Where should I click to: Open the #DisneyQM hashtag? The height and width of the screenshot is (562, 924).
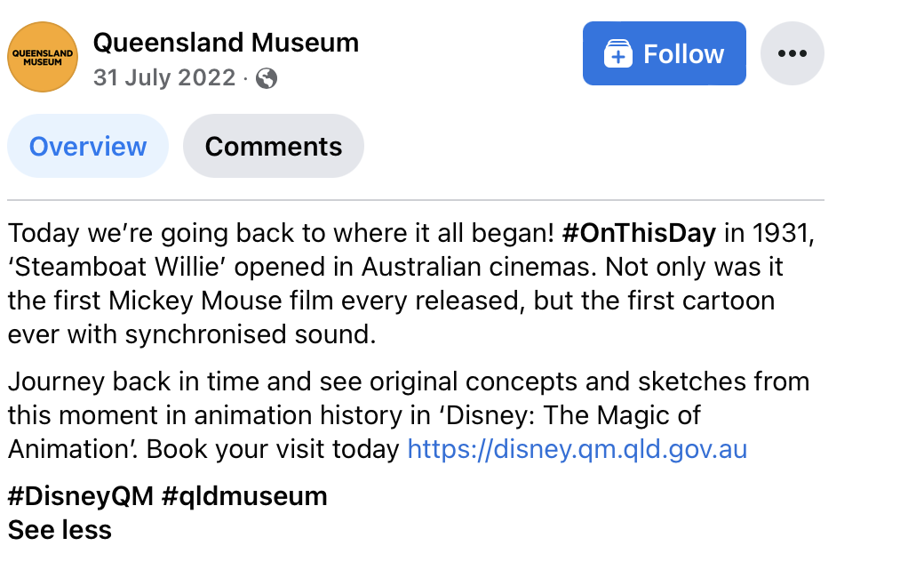80,495
